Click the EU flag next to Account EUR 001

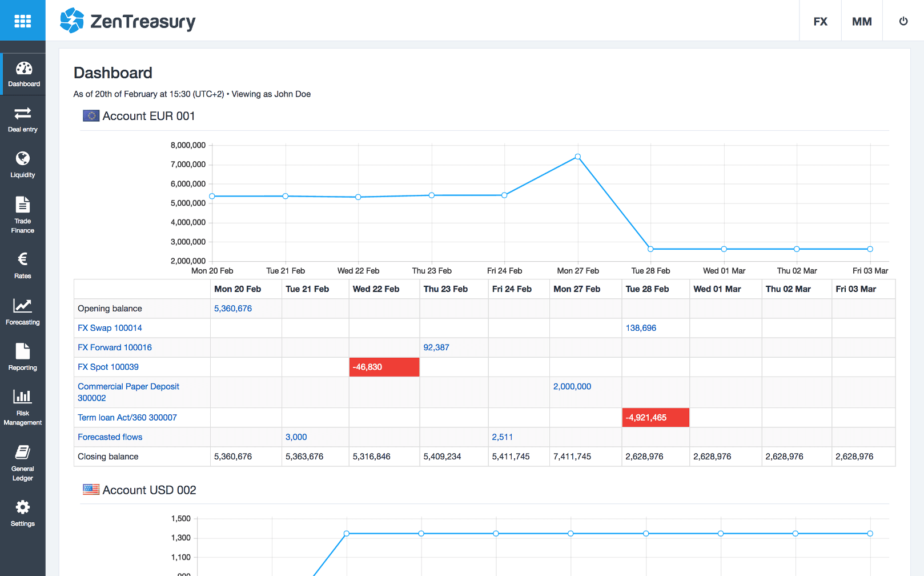91,116
